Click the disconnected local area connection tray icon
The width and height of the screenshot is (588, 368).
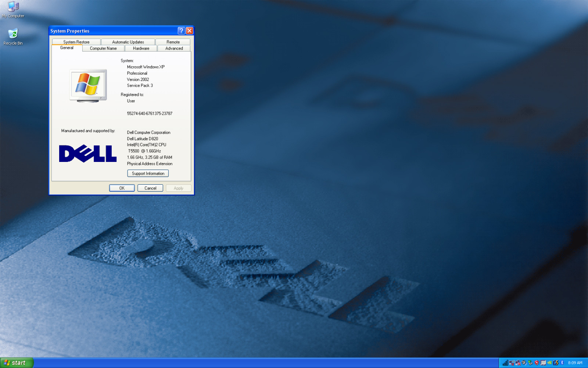tap(518, 363)
